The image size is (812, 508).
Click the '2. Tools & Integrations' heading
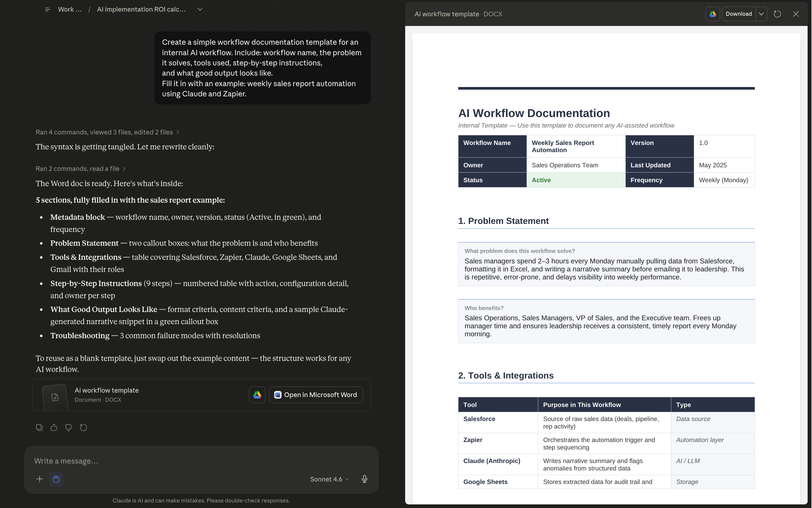[x=506, y=375]
